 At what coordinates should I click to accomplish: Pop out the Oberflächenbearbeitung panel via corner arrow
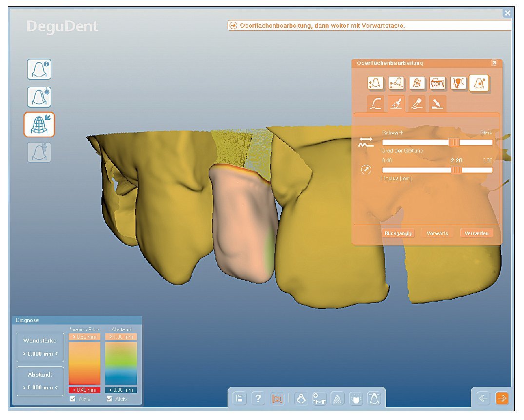click(494, 63)
